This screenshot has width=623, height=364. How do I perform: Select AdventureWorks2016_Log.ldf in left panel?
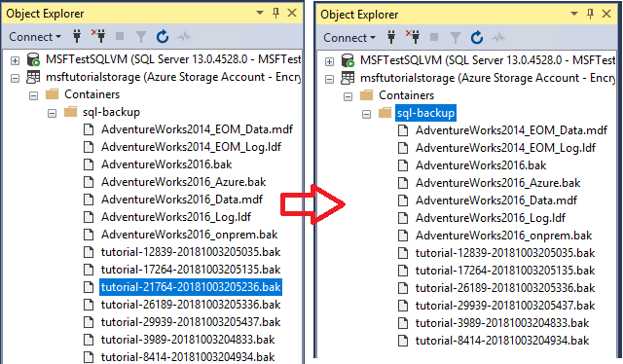[x=176, y=217]
